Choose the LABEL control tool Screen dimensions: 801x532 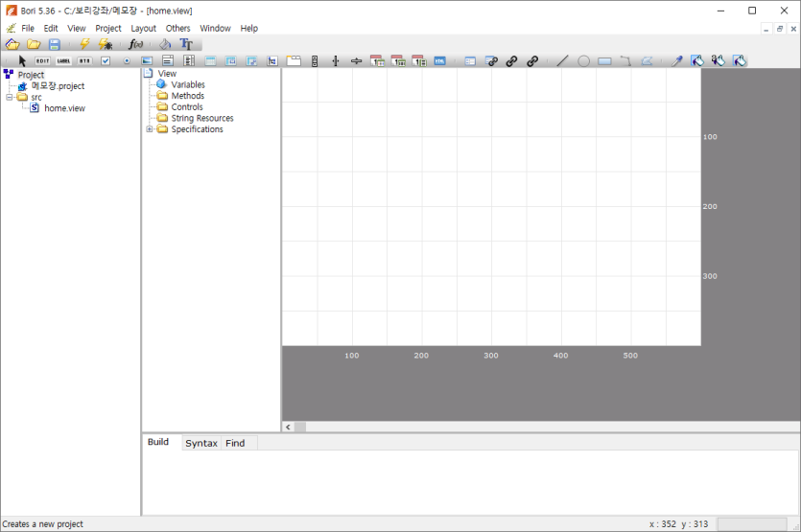click(x=63, y=61)
